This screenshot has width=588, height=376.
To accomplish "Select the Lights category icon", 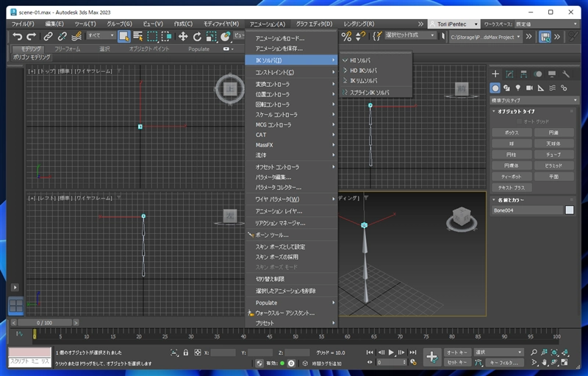I will click(518, 88).
